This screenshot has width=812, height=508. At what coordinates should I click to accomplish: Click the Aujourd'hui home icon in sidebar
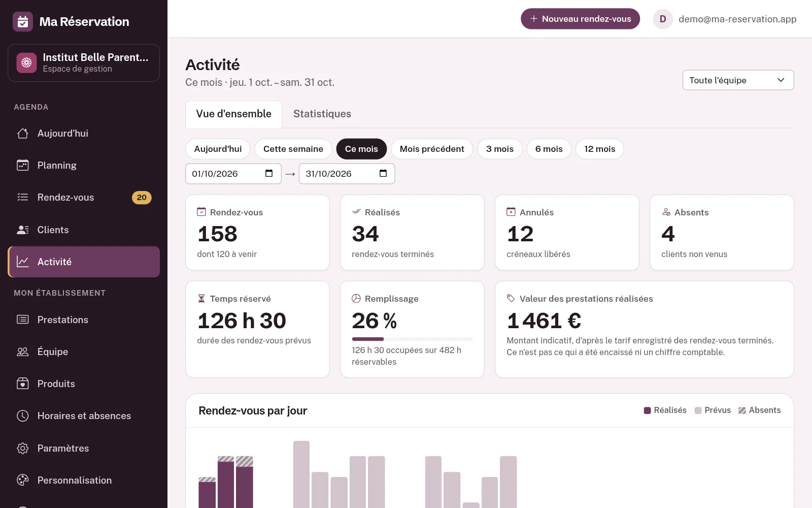[x=23, y=133]
